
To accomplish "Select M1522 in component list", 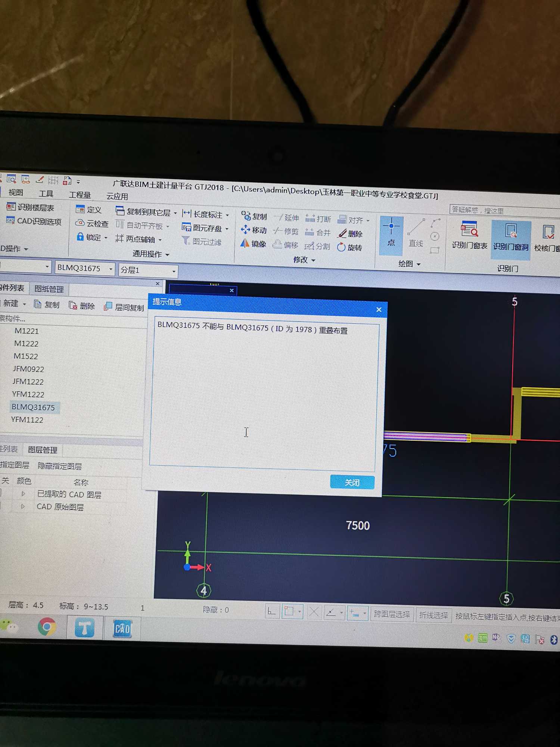I will tap(26, 356).
